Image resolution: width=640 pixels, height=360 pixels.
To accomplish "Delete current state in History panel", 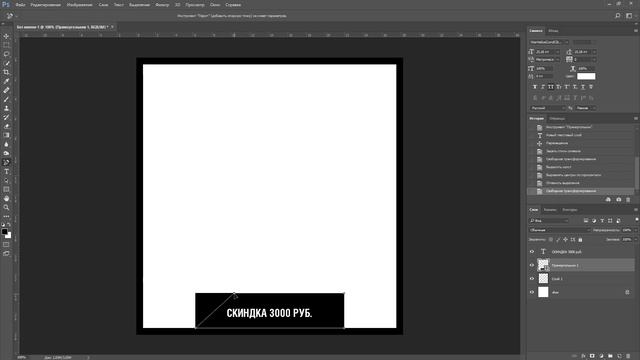I will click(628, 200).
